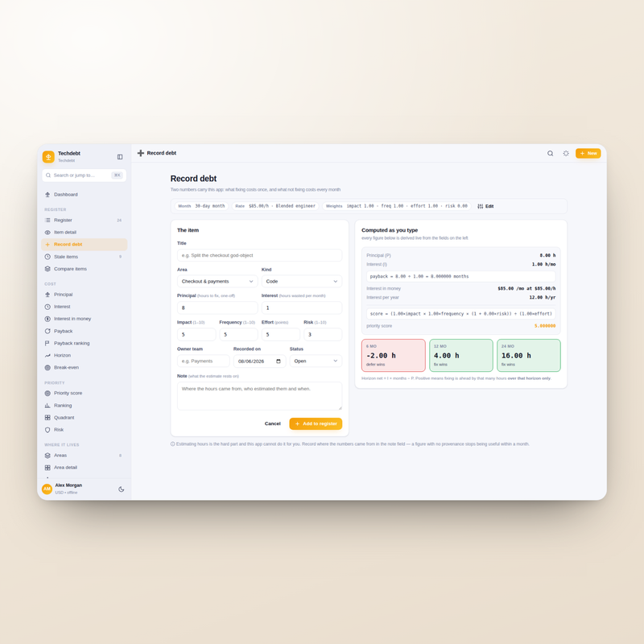Open the Kind dropdown
This screenshot has width=644, height=644.
302,281
